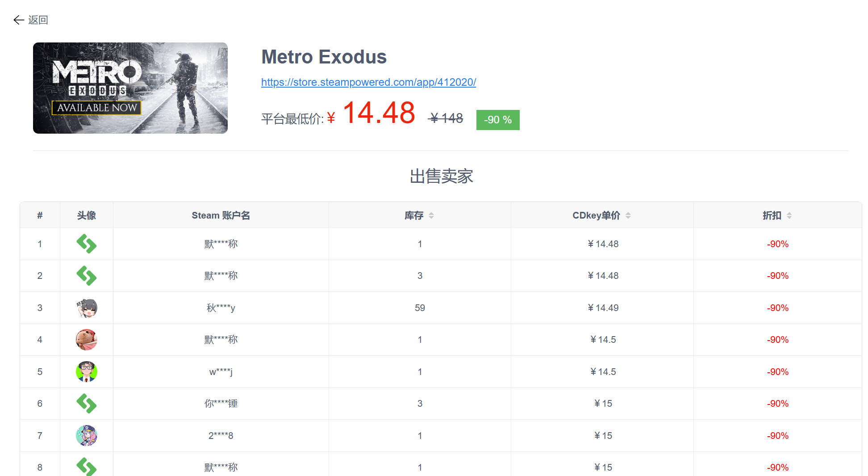Sort sellers by 库存 stock column
Viewport: 868px width, 476px height.
(x=431, y=215)
